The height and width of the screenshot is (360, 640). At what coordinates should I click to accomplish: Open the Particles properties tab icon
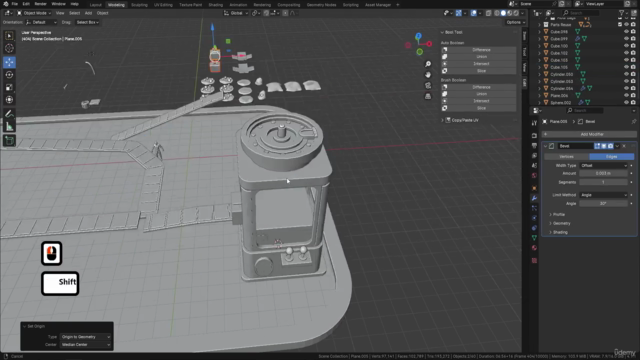[534, 208]
